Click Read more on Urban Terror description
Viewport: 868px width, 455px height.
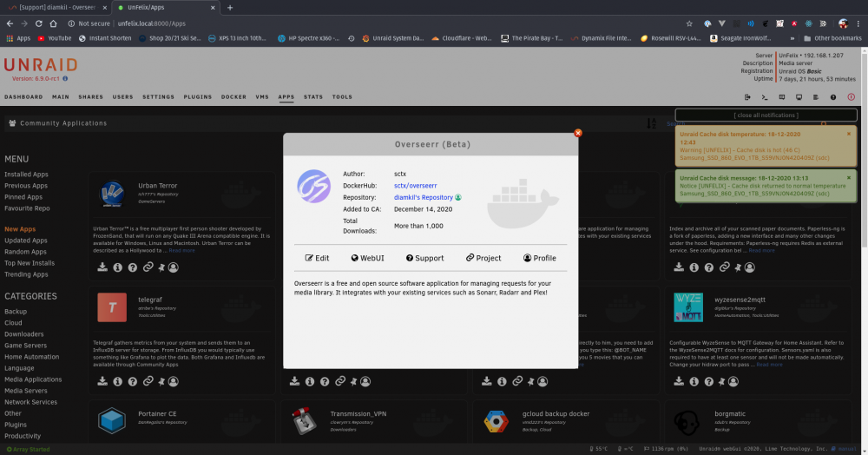tap(181, 251)
